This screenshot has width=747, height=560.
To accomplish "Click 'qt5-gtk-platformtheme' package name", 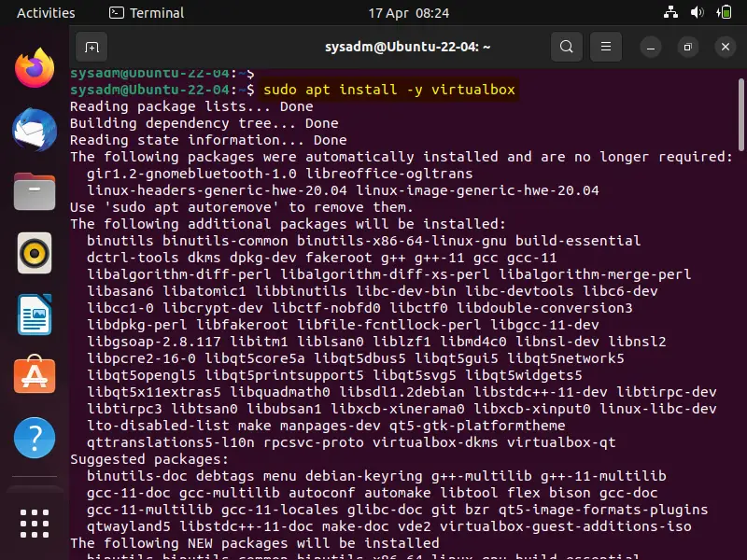I will 477,426.
